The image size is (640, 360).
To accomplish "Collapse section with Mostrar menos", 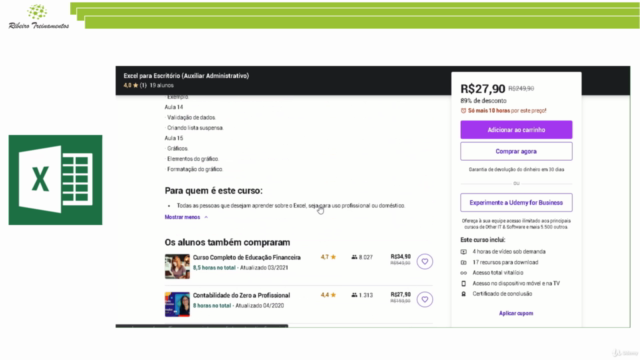I will click(x=186, y=217).
